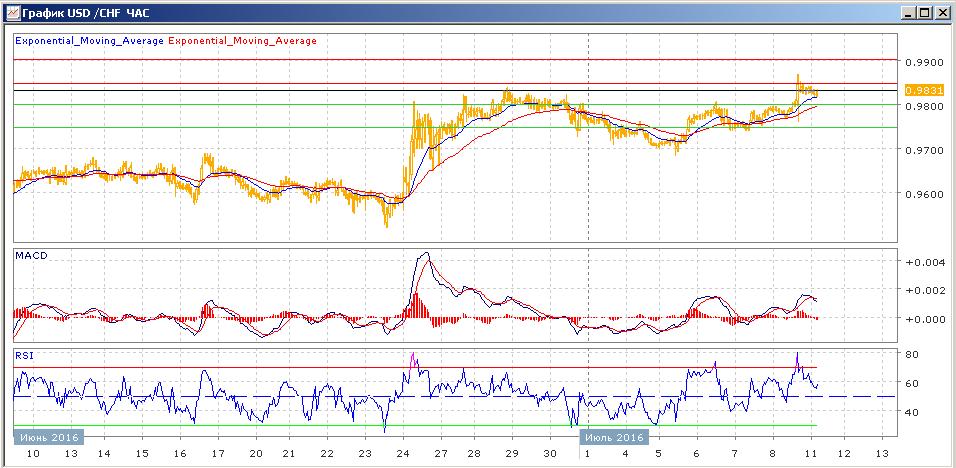This screenshot has height=468, width=956.
Task: Click the red Exponential_Moving_Average legend label
Action: point(243,41)
